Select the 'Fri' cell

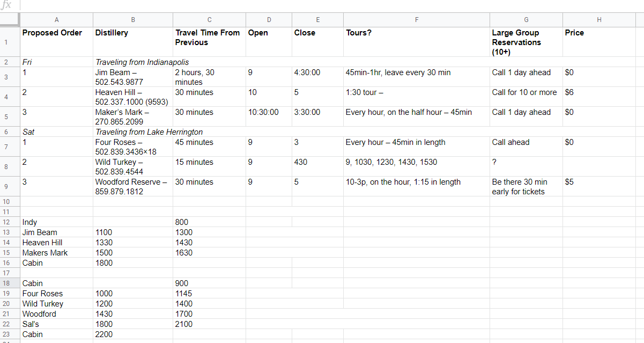point(57,62)
